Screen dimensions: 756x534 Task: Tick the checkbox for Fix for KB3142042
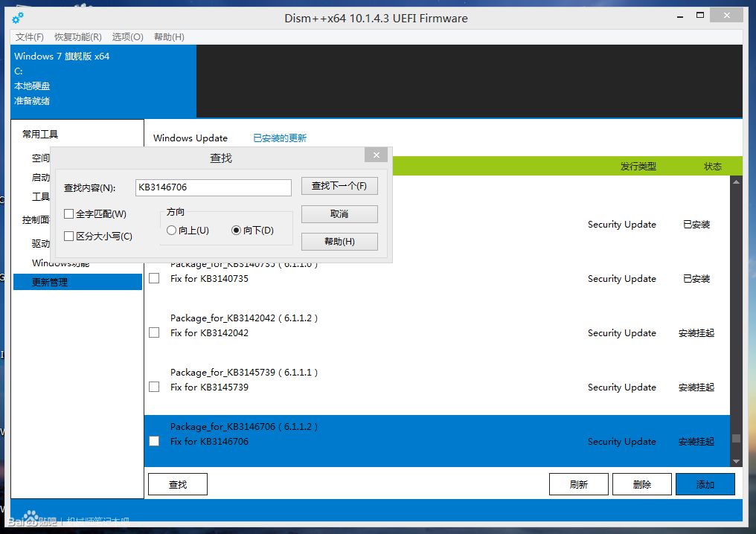coord(154,332)
